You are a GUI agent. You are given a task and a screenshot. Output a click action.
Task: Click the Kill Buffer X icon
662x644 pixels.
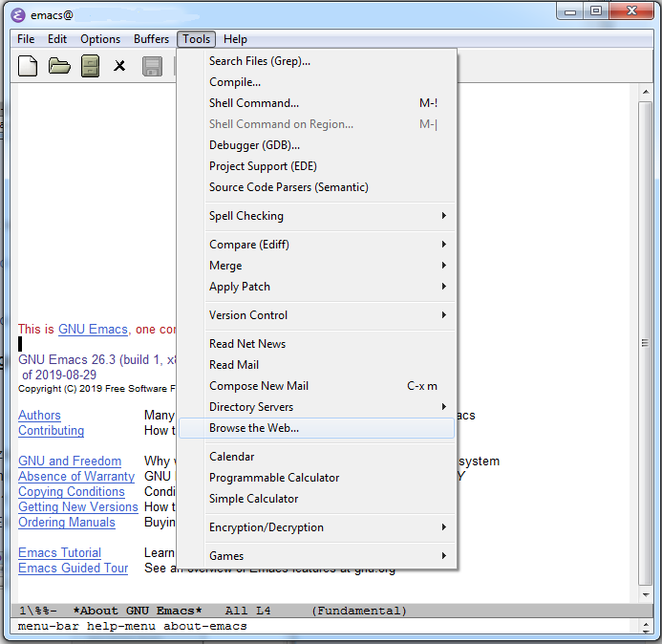tap(119, 66)
